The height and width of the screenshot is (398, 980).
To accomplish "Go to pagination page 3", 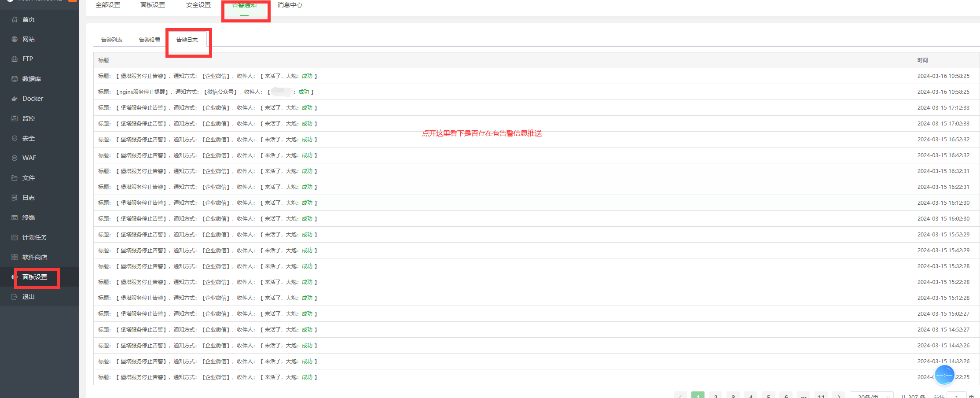I will [733, 395].
